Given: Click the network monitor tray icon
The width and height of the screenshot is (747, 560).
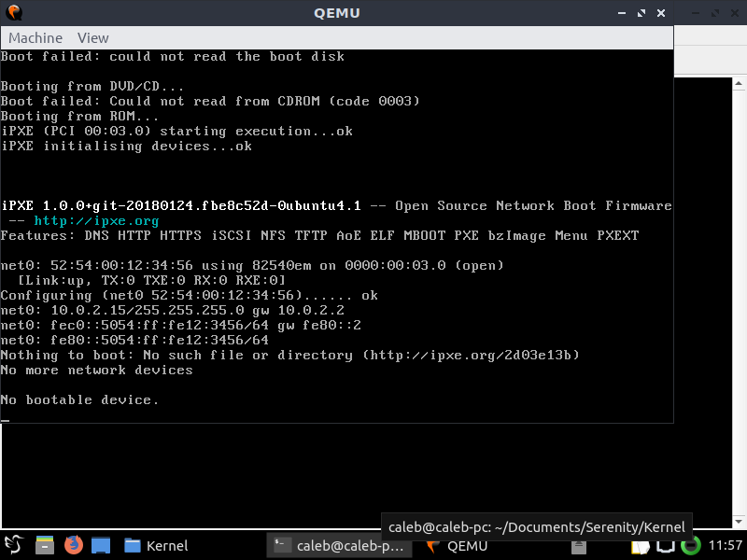Looking at the screenshot, I should [x=666, y=547].
